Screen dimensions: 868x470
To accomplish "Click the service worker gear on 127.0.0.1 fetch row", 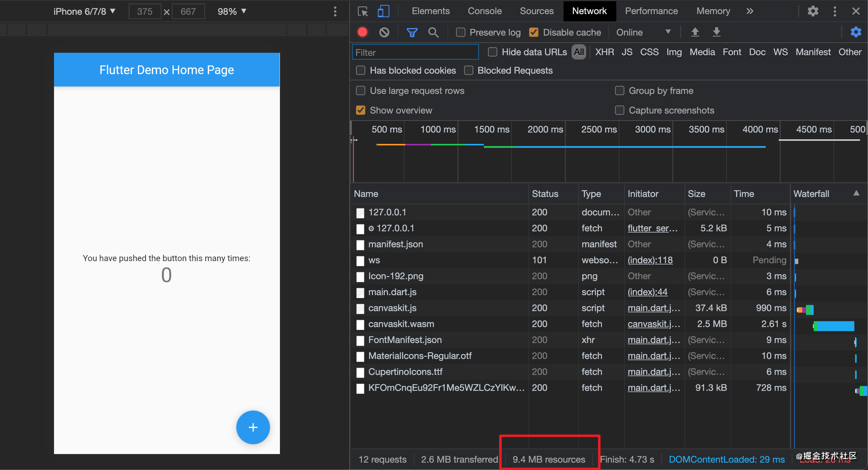I will click(371, 229).
